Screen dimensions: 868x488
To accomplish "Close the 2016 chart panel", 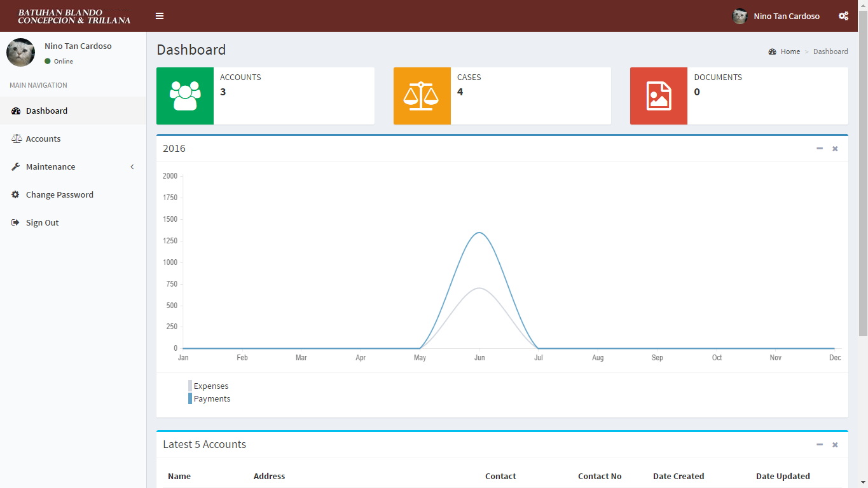I will click(x=835, y=149).
